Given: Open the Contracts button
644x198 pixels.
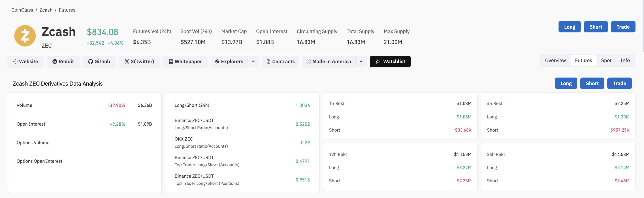Looking at the screenshot, I should pos(281,61).
